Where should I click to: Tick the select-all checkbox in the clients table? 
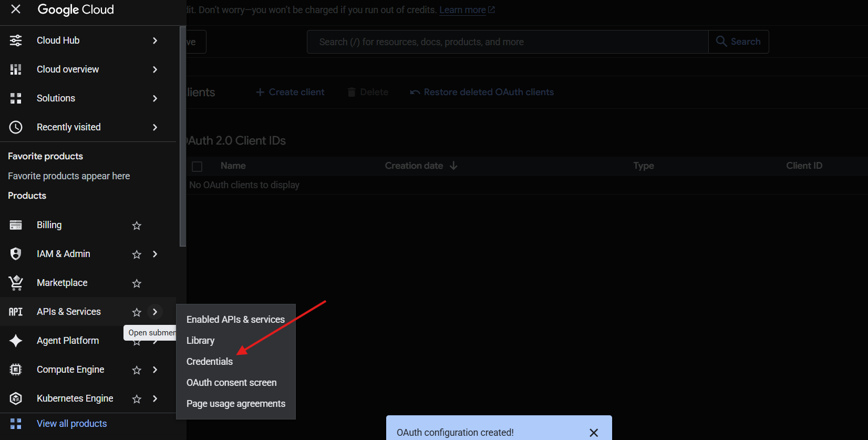(197, 166)
